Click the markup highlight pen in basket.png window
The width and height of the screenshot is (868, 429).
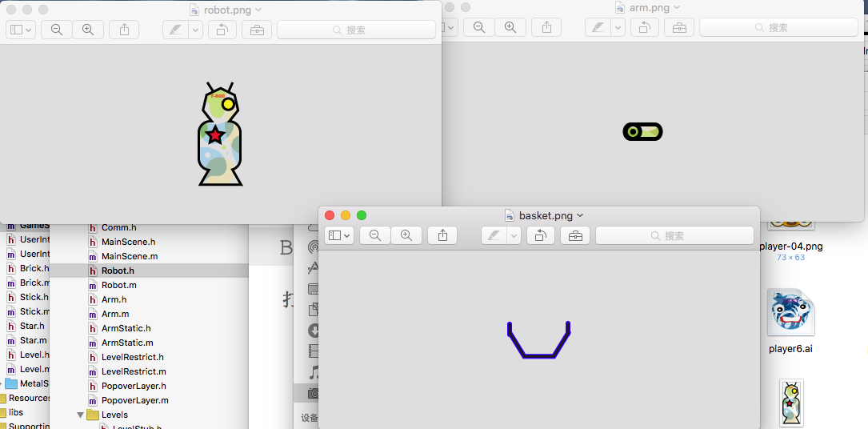(x=494, y=235)
